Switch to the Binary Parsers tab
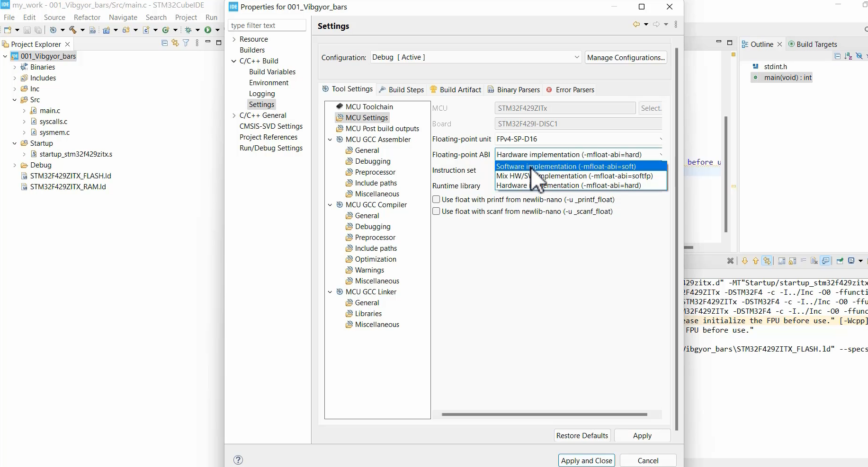The image size is (868, 467). tap(513, 89)
